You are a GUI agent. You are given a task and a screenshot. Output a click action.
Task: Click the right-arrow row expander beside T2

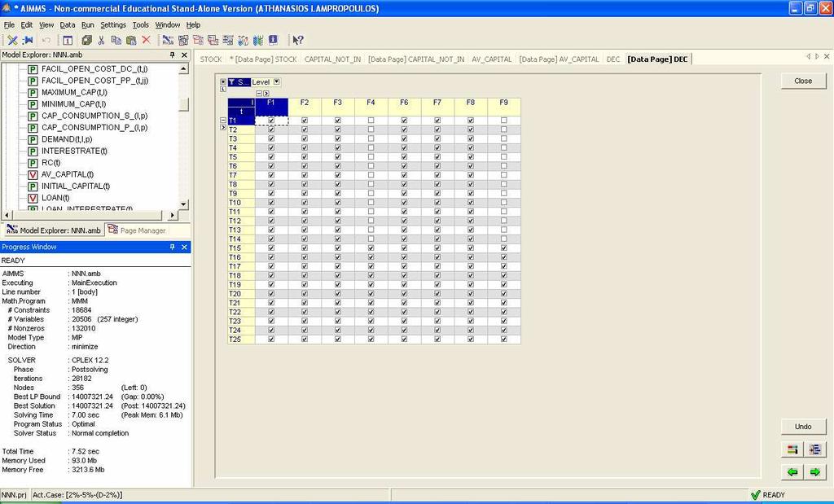point(223,128)
